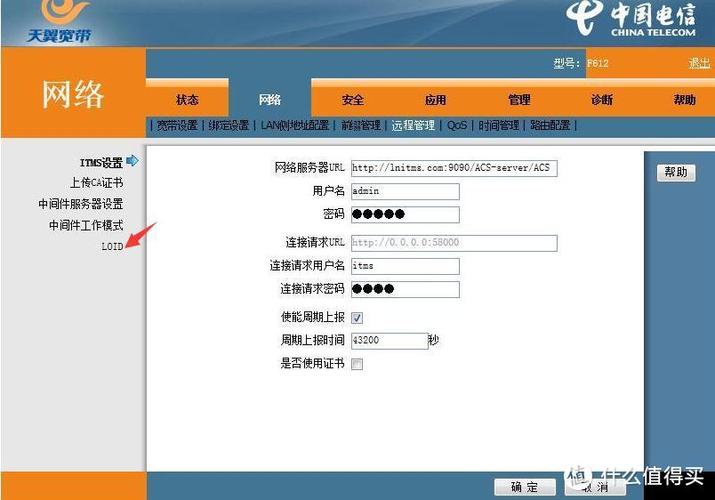Select ITMS设置 in sidebar
Viewport: 715px width, 500px height.
101,162
